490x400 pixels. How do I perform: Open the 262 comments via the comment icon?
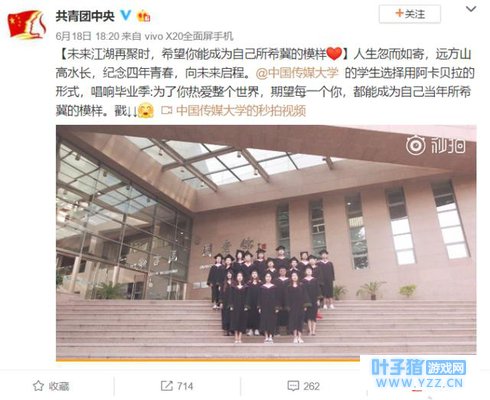303,386
